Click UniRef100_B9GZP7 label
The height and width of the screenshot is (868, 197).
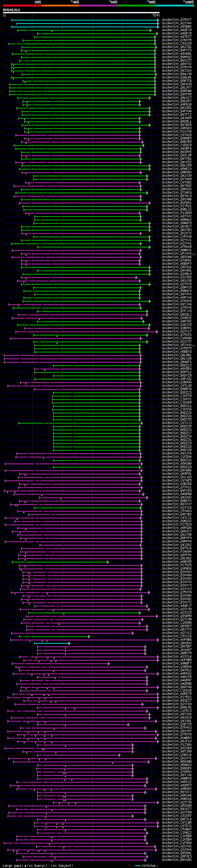pos(177,101)
